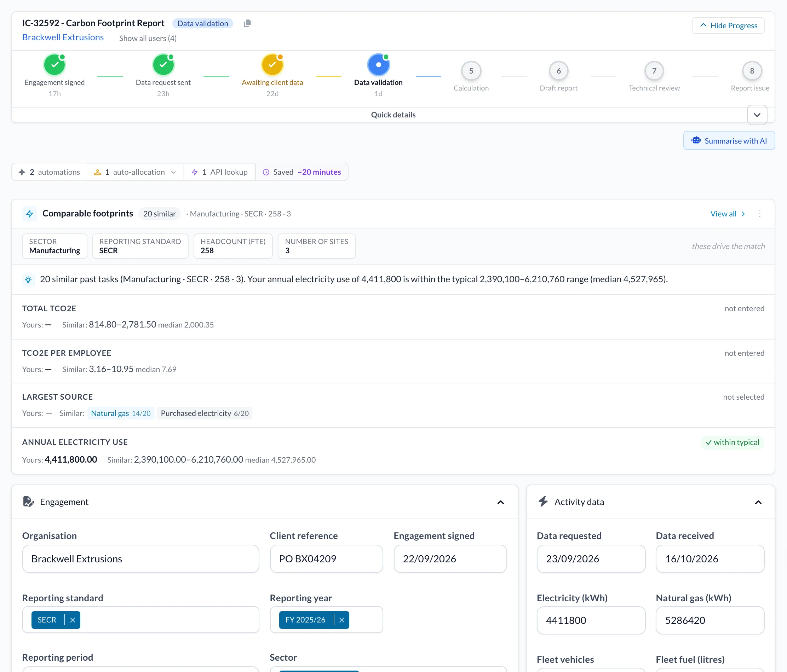
Task: Click the Saved ~20 minutes indicator
Action: tap(302, 172)
